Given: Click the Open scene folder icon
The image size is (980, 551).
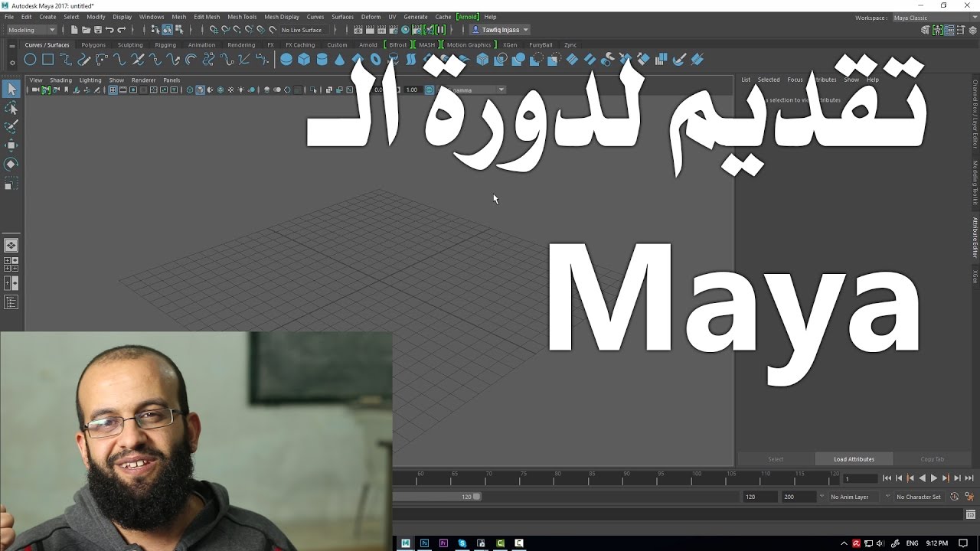Looking at the screenshot, I should click(86, 30).
